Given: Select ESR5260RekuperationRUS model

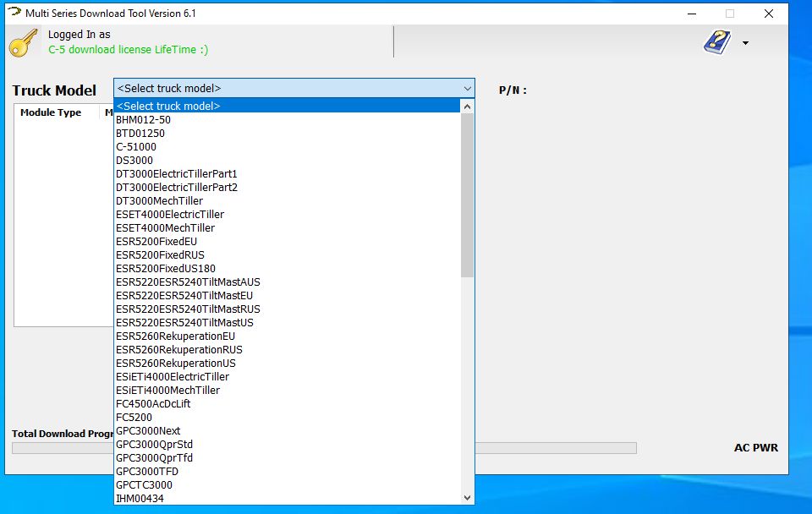Looking at the screenshot, I should (x=287, y=350).
